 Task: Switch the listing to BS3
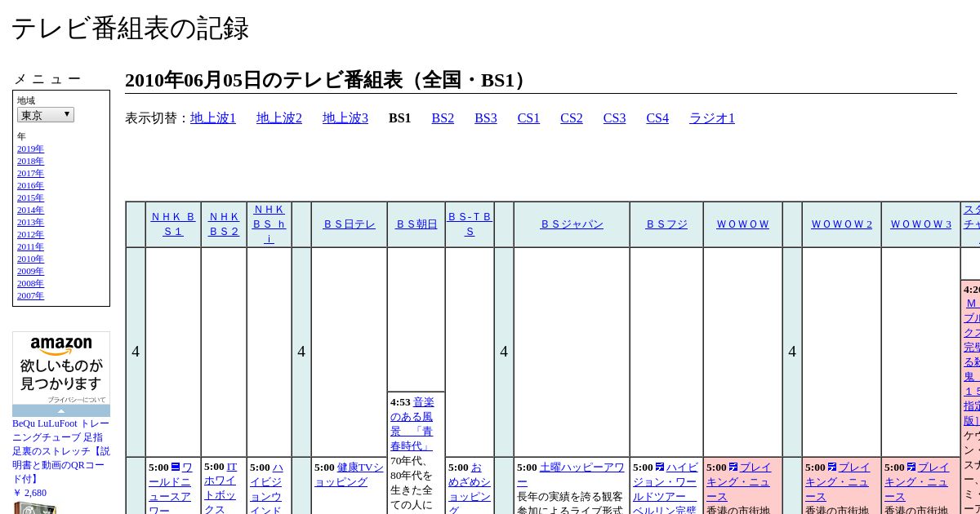[x=486, y=118]
